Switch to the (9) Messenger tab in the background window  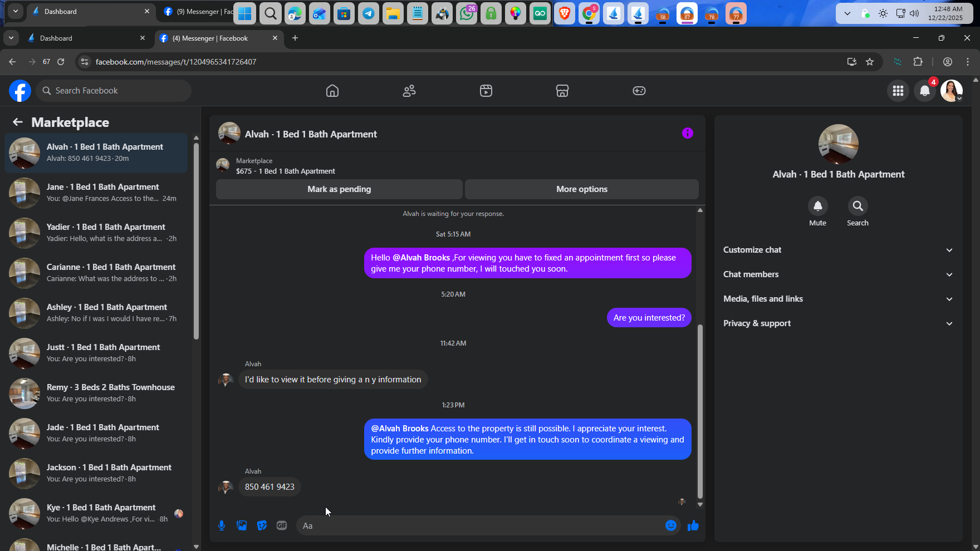click(197, 11)
